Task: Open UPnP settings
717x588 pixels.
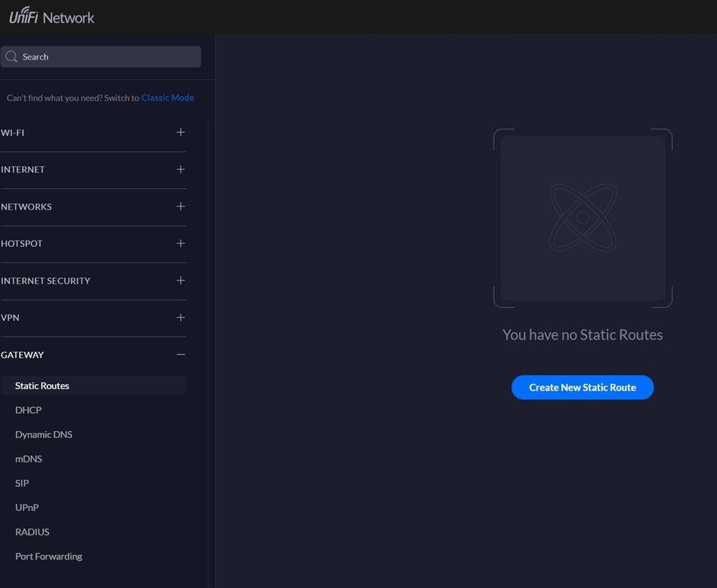Action: coord(27,508)
